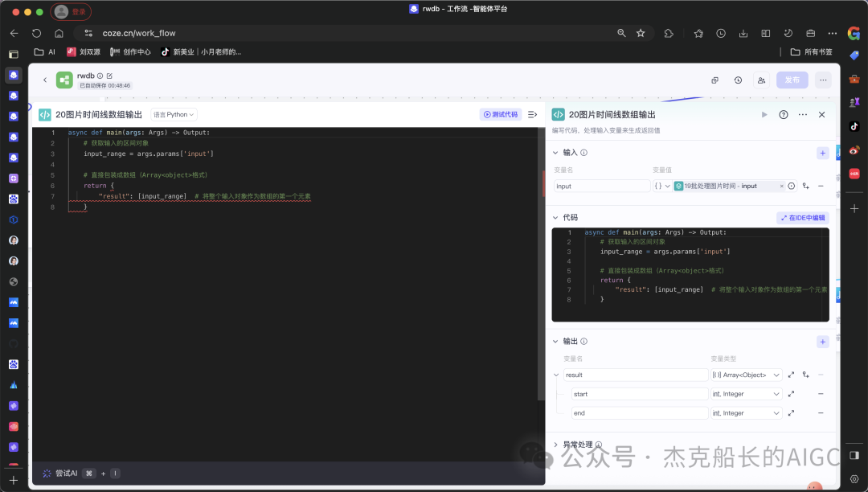Viewport: 868px width, 492px height.
Task: Click the info icon beside 输出
Action: [584, 342]
